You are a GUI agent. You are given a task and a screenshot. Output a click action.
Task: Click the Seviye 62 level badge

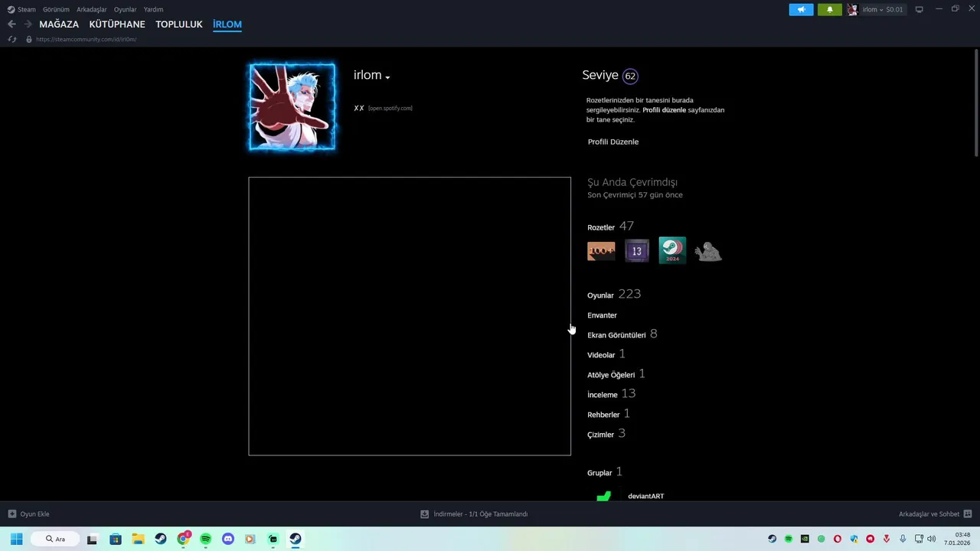coord(630,76)
